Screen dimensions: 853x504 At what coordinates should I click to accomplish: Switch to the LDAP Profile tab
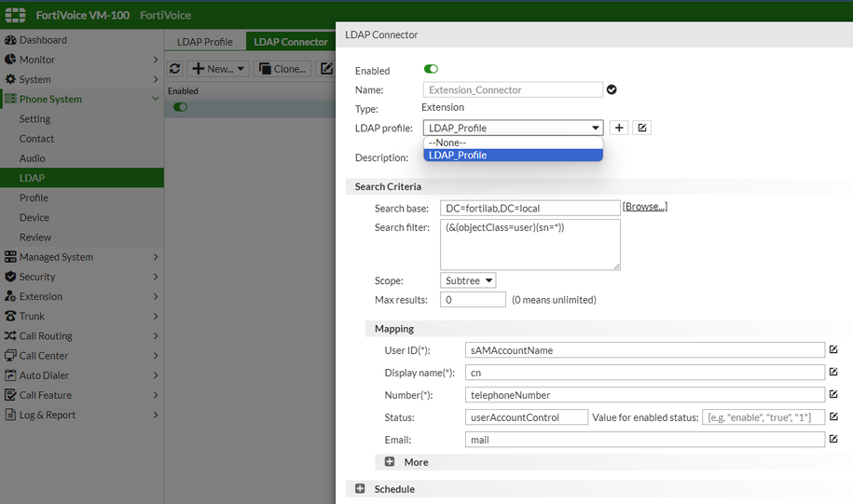tap(205, 42)
